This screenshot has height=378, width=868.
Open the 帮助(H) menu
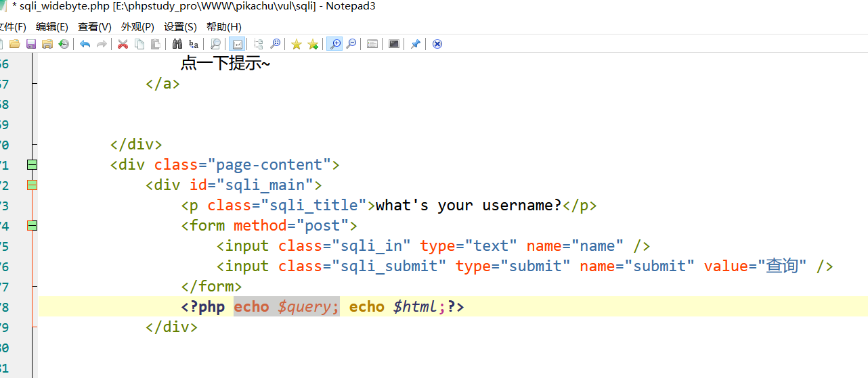[x=224, y=27]
